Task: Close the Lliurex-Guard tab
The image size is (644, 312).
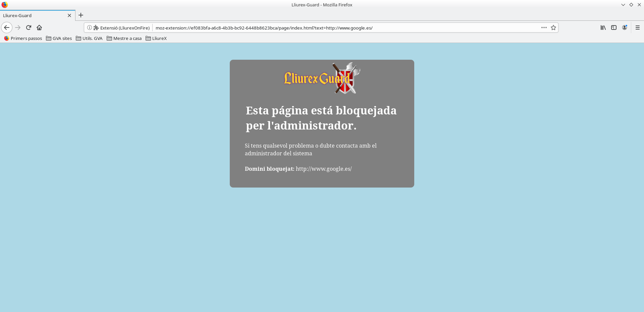Action: coord(69,15)
